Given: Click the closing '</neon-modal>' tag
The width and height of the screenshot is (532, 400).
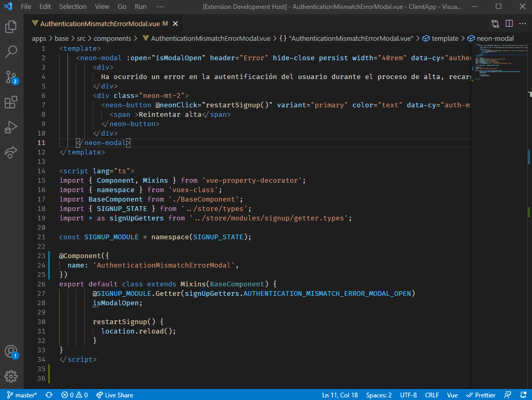Looking at the screenshot, I should pyautogui.click(x=103, y=143).
